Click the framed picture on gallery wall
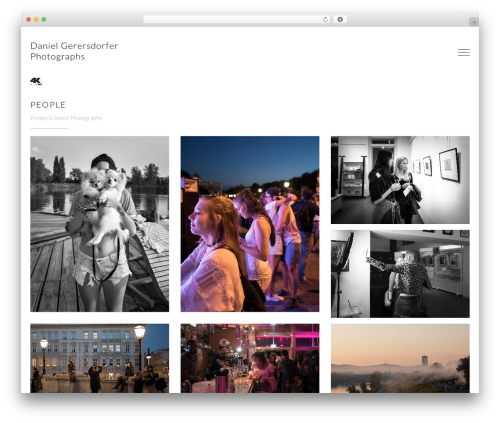500x423 pixels. 449,165
